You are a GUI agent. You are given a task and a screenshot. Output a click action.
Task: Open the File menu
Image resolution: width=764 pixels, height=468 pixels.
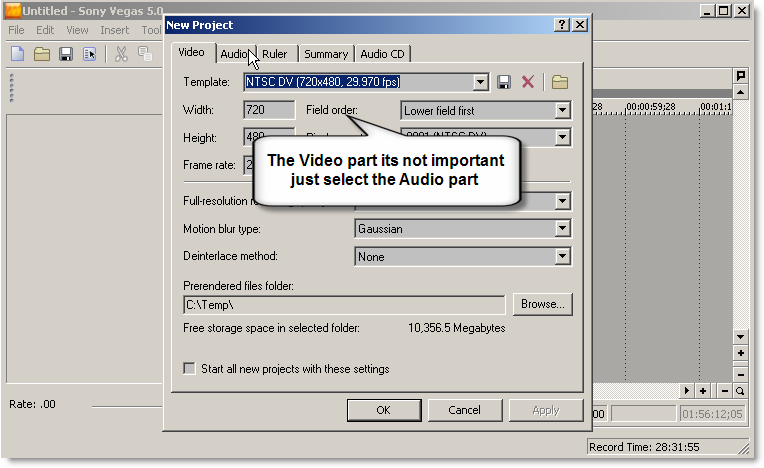point(16,30)
